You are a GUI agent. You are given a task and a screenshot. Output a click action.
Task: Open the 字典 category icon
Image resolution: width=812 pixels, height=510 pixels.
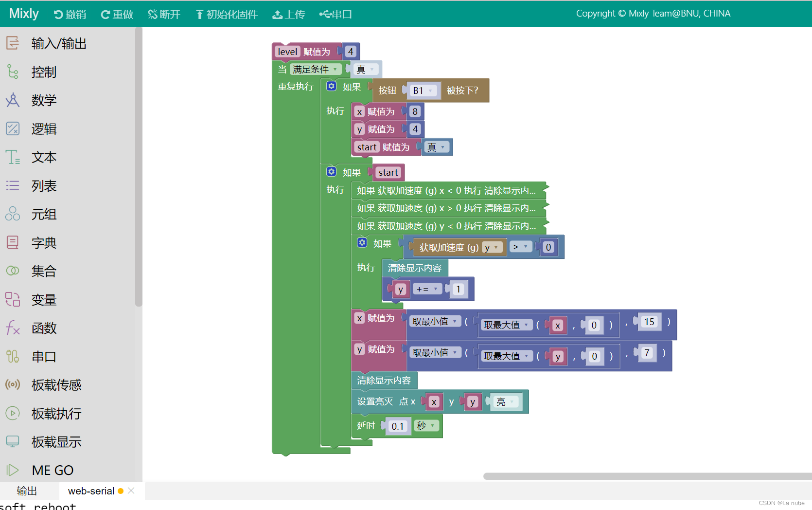pyautogui.click(x=13, y=243)
